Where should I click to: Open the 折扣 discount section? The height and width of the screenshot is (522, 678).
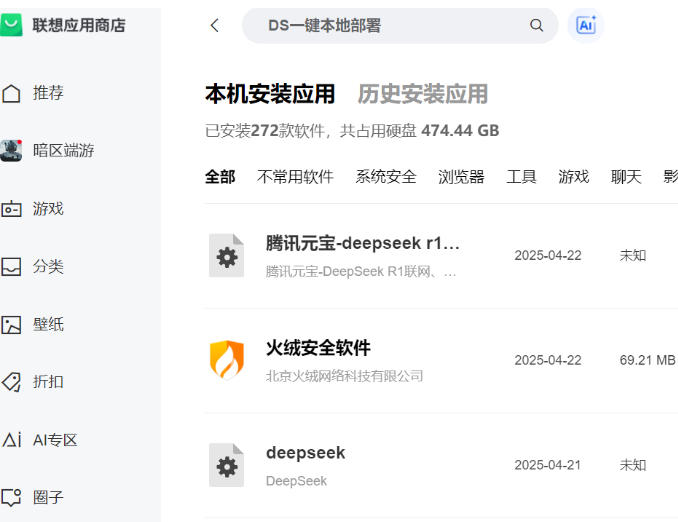[x=48, y=382]
